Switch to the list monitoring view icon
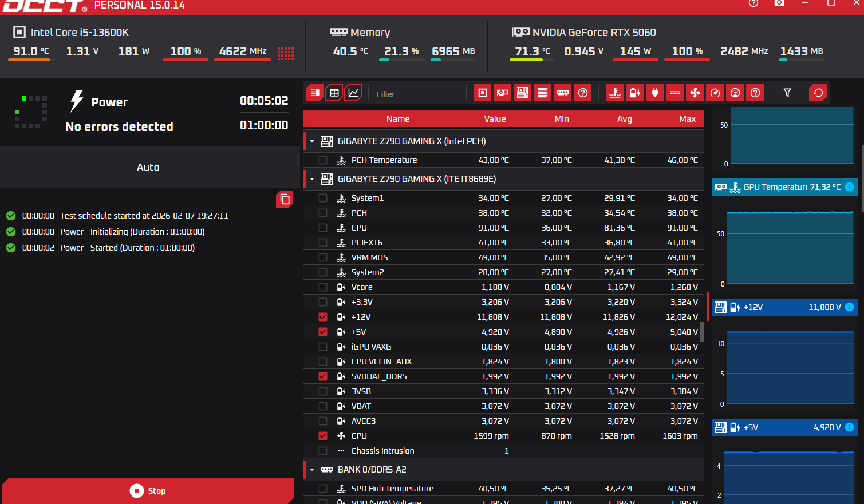The width and height of the screenshot is (864, 504). (315, 93)
